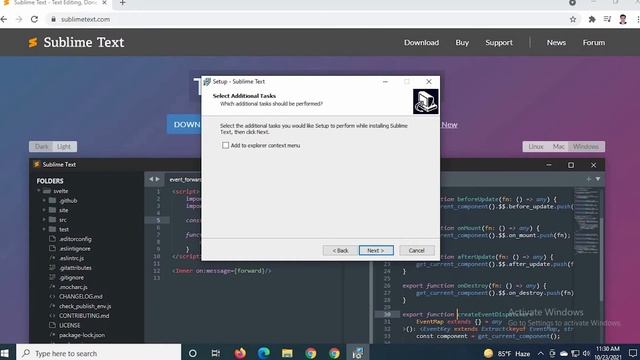Collapse the svelte folder in sidebar preview

(39, 191)
